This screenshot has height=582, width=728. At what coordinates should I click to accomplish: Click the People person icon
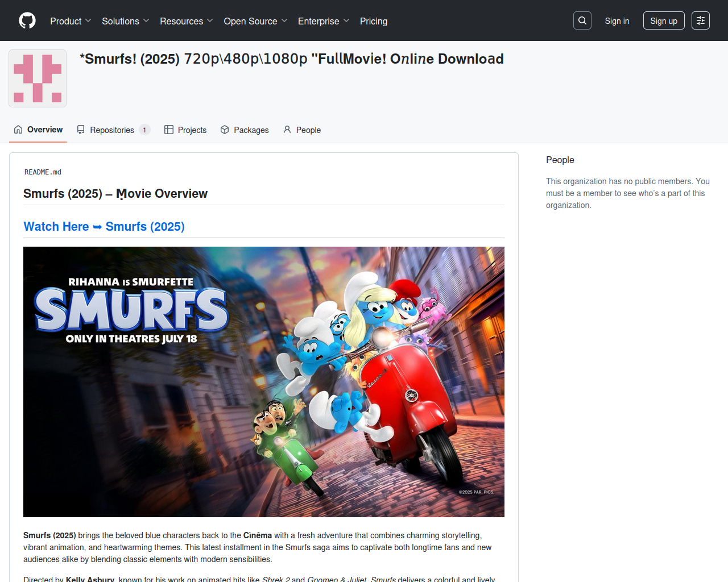[x=287, y=130]
